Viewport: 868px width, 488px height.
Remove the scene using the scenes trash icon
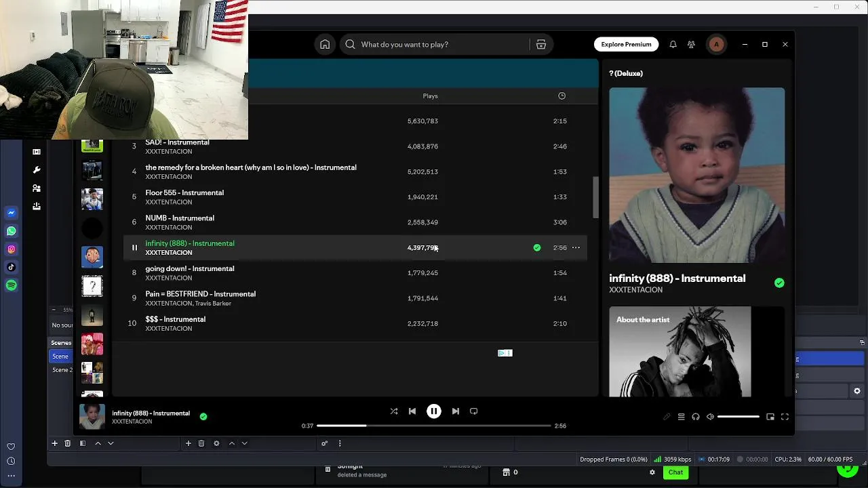[x=67, y=443]
